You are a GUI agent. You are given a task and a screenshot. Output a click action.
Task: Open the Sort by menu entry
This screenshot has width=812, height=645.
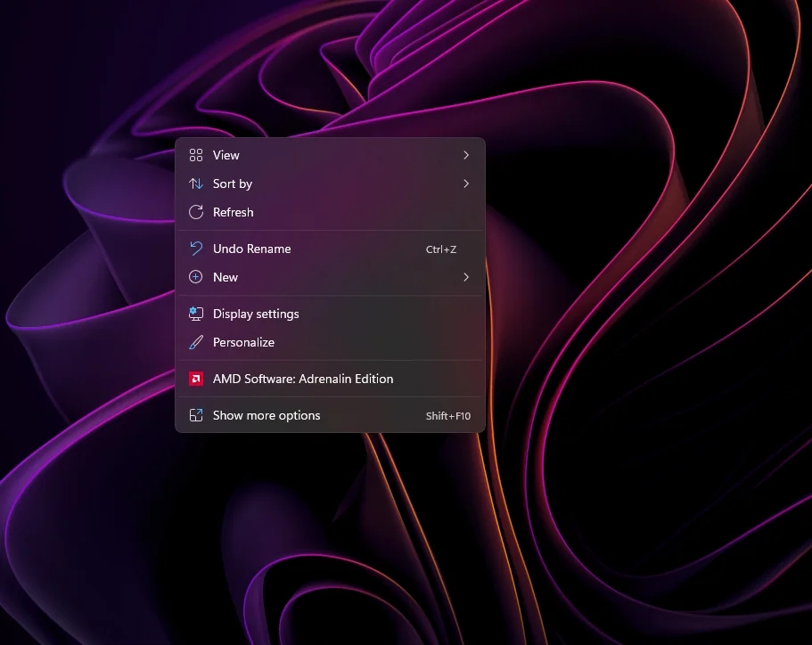point(331,184)
